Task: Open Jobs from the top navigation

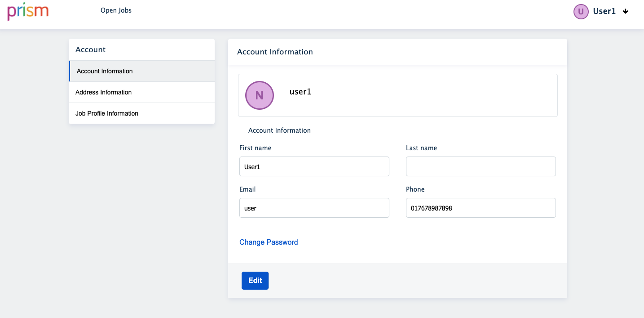Action: click(x=116, y=10)
